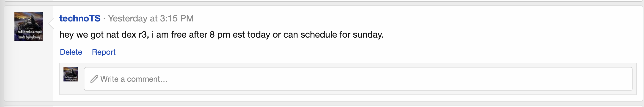Screen dimensions: 644x107
Task: Delete the profile post by technoTS
Action: point(71,52)
